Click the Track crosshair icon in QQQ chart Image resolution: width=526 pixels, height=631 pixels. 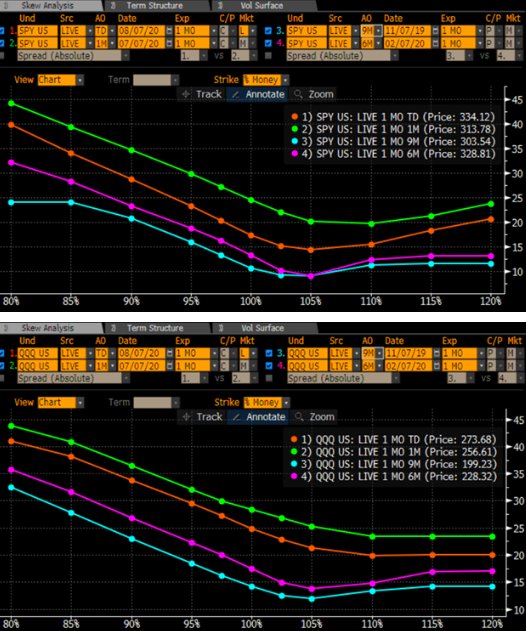click(x=186, y=417)
